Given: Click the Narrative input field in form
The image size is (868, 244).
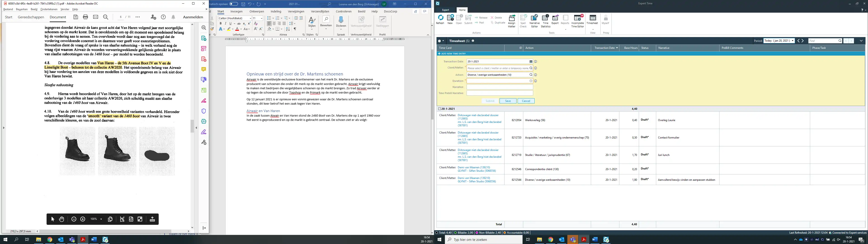Looking at the screenshot, I should click(x=500, y=87).
